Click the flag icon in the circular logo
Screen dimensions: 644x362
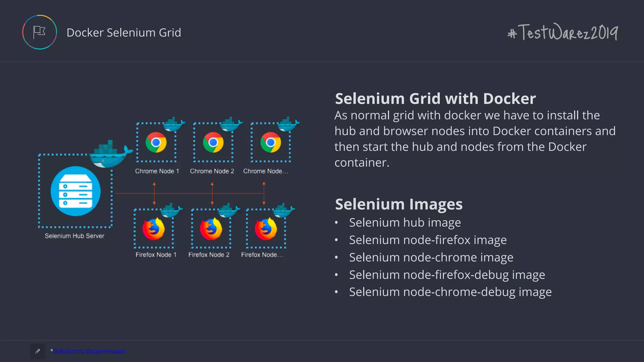coord(39,32)
